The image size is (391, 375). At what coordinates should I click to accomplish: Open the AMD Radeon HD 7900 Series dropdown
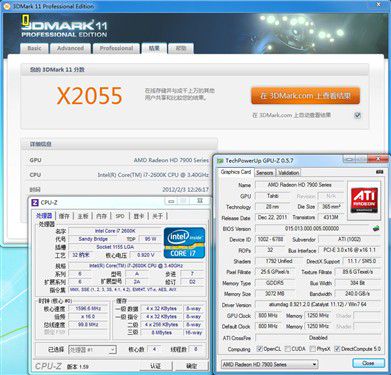pos(269,364)
